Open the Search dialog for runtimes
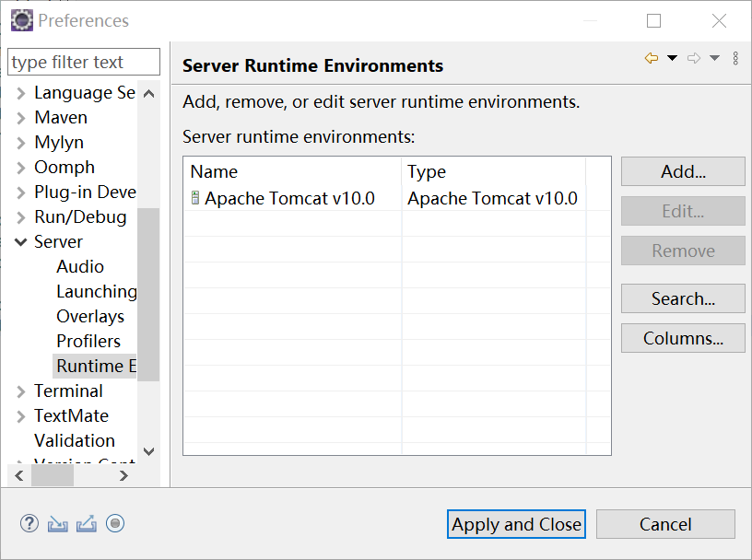Screen dimensions: 752x560 682,298
